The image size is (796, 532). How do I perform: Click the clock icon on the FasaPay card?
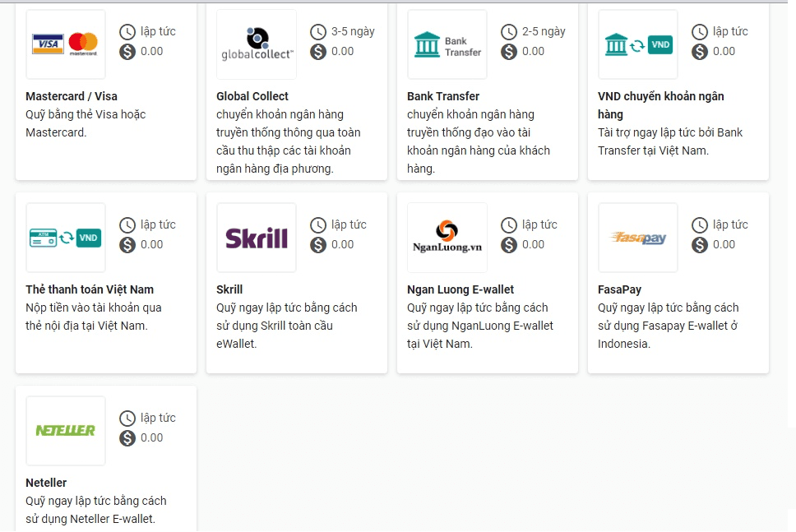700,224
